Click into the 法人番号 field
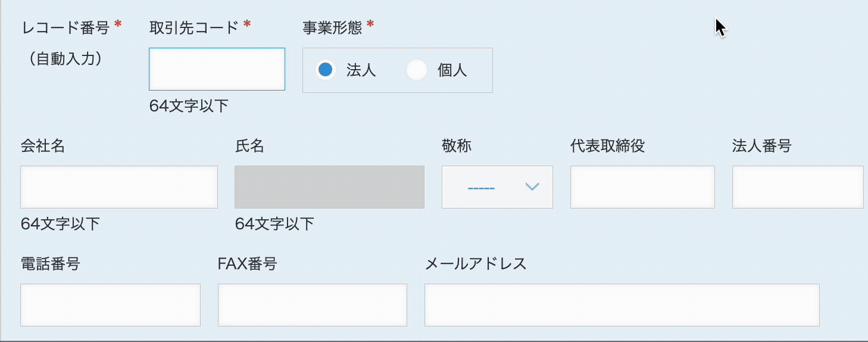Screen dimensions: 868x342 click(x=797, y=187)
